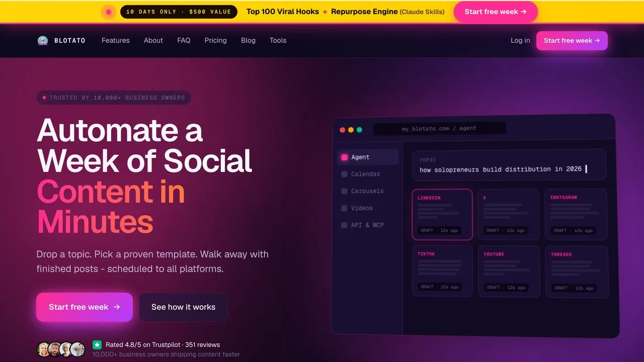Click the yellow window dot in mockup
Image resolution: width=644 pixels, height=362 pixels.
(351, 130)
